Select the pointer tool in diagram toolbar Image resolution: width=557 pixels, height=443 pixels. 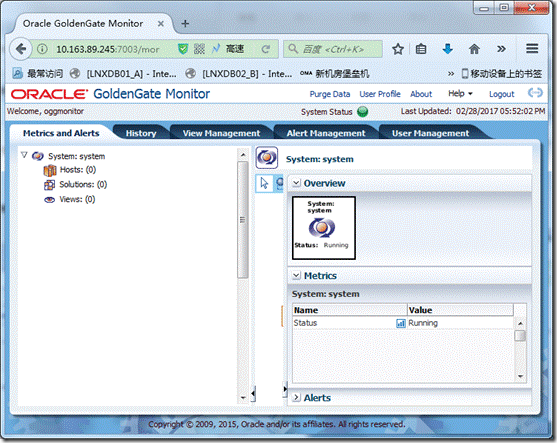pos(264,183)
